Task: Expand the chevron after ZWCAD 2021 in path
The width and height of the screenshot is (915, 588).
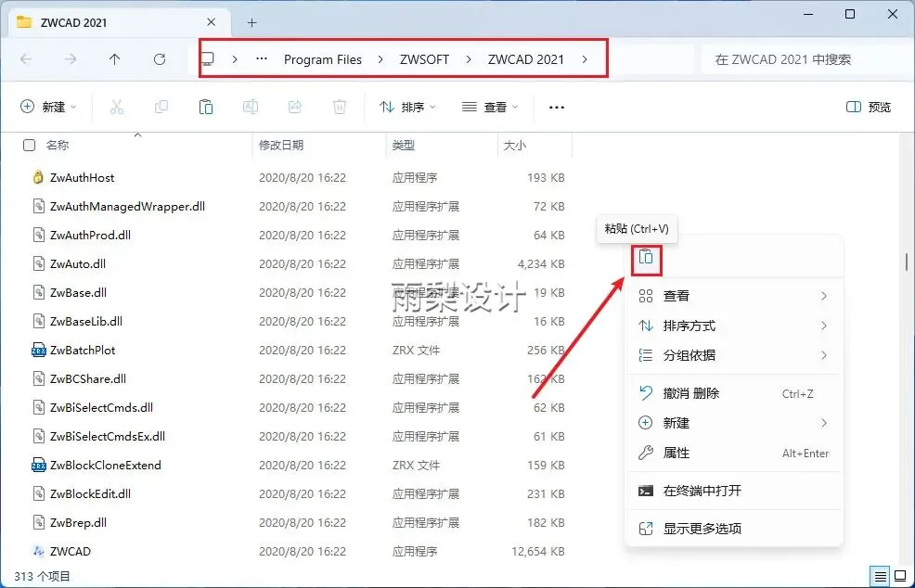Action: click(x=585, y=59)
